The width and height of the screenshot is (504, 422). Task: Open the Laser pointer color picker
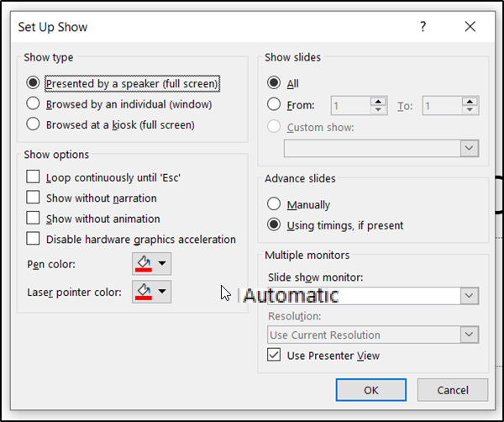point(151,292)
